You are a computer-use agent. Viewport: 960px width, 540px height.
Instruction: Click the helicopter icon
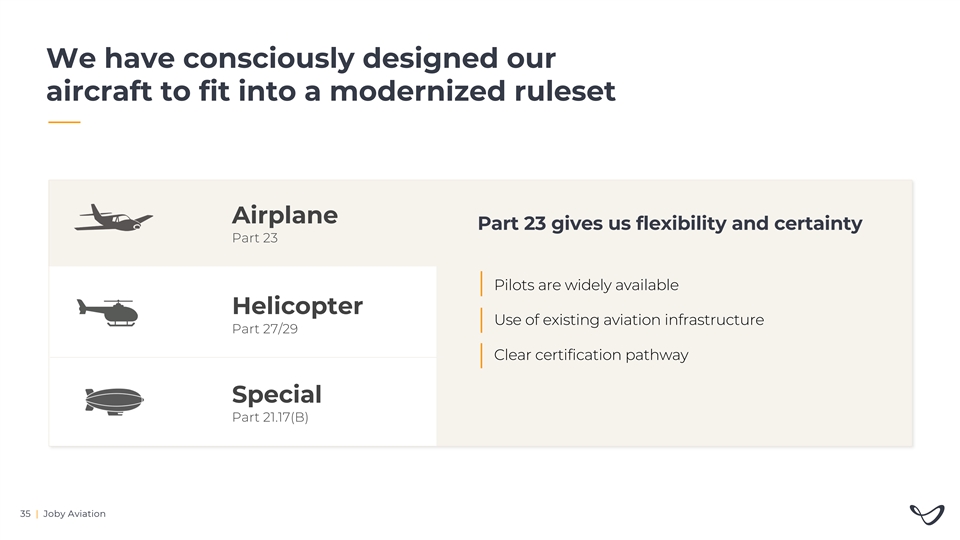(108, 312)
